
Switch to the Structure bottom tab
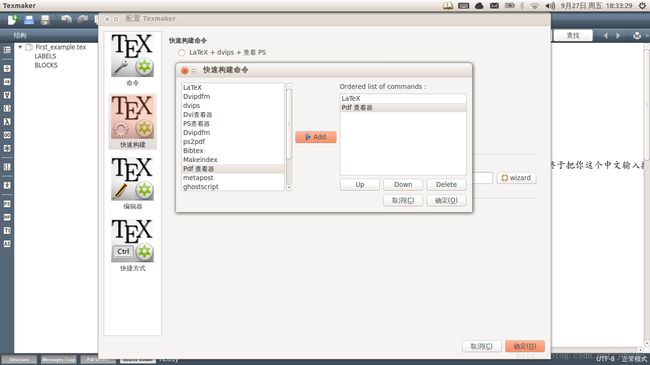(x=19, y=360)
